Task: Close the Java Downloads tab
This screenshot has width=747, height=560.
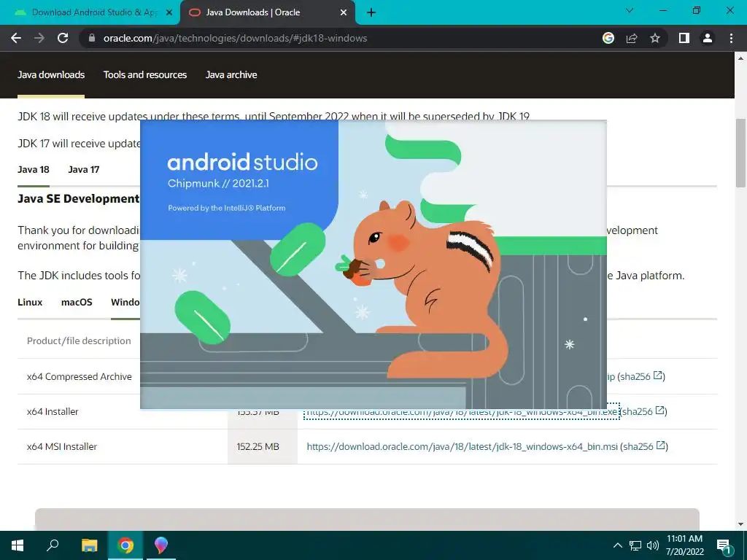Action: 344,12
